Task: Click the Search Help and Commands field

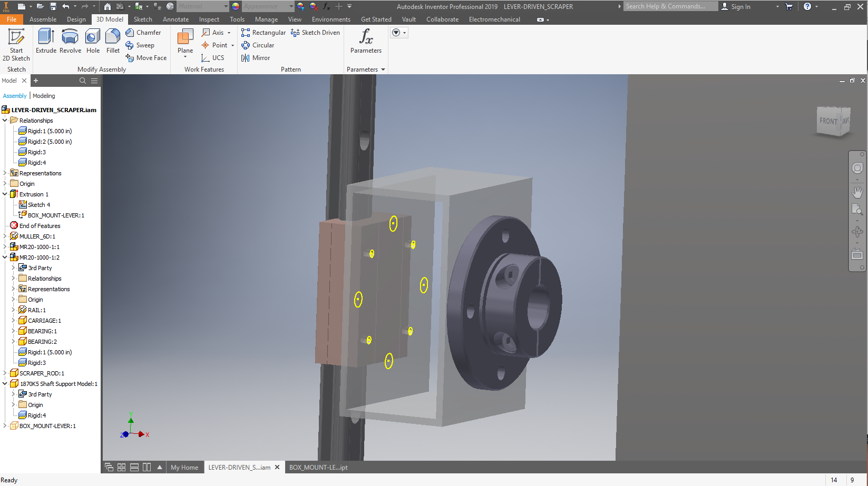Action: pos(669,6)
